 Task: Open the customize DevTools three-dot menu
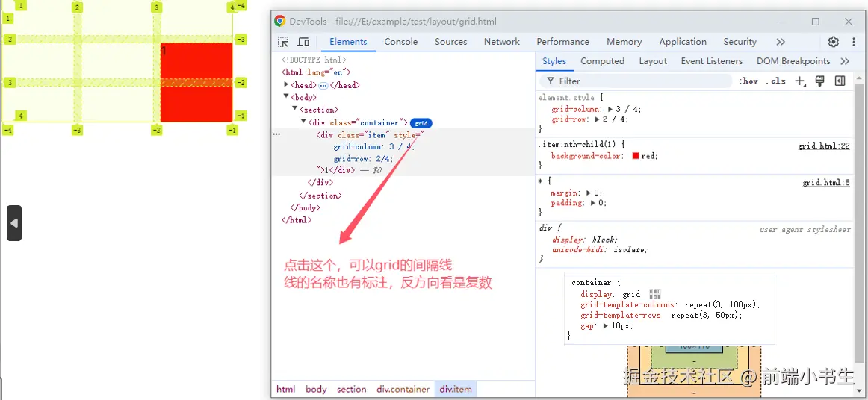[x=854, y=42]
